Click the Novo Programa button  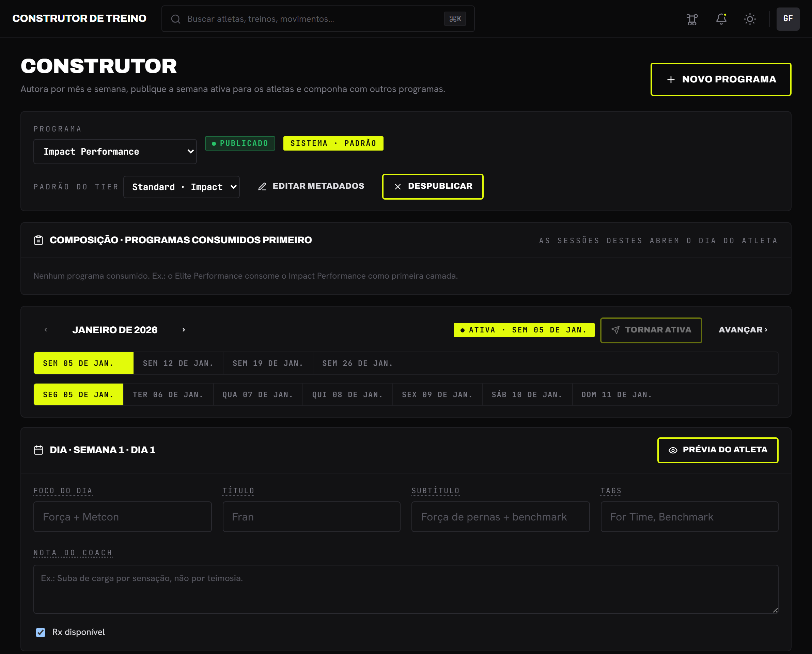click(x=721, y=79)
